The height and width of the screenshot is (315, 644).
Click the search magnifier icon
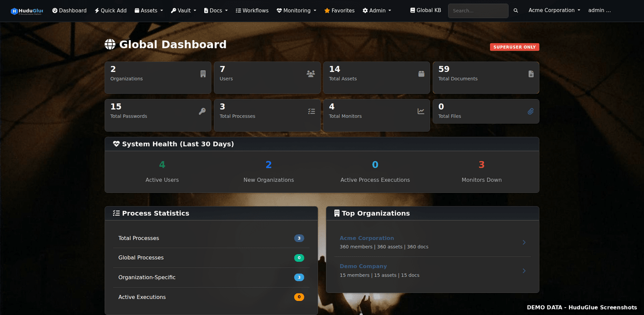(x=516, y=11)
